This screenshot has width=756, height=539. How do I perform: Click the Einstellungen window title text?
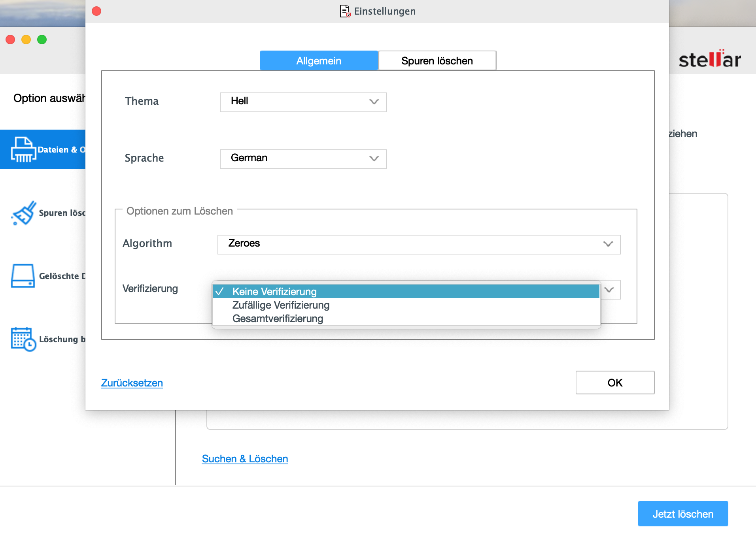[385, 11]
